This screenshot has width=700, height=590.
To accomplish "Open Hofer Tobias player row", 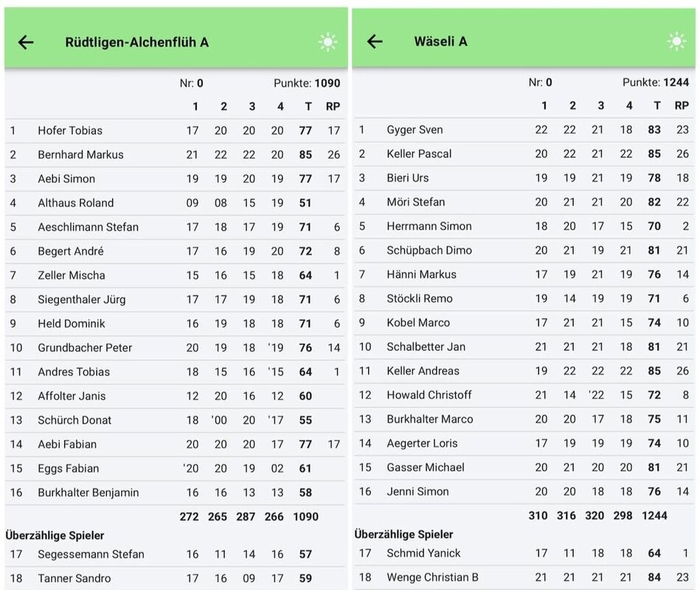I will 70,131.
